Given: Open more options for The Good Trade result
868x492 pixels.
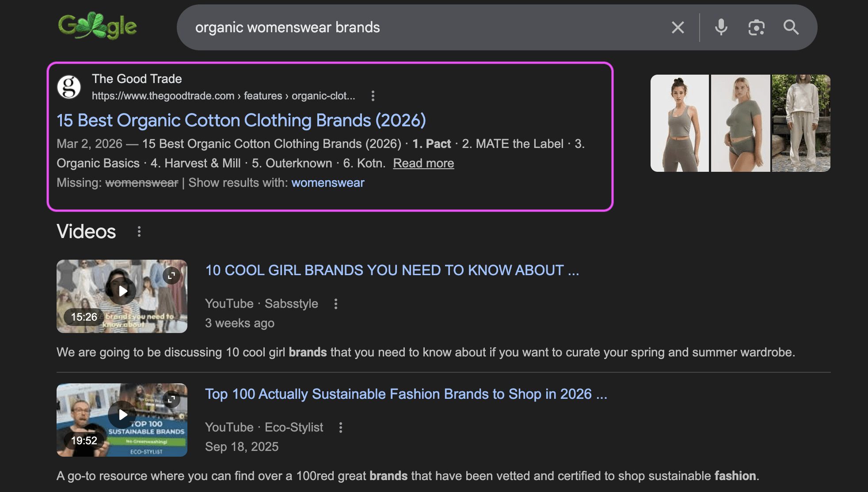Looking at the screenshot, I should 373,96.
